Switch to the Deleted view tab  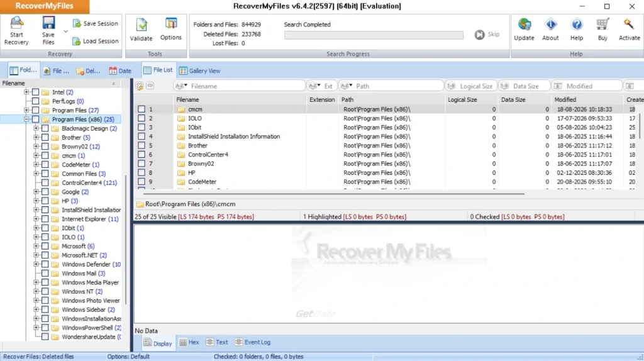click(x=88, y=70)
